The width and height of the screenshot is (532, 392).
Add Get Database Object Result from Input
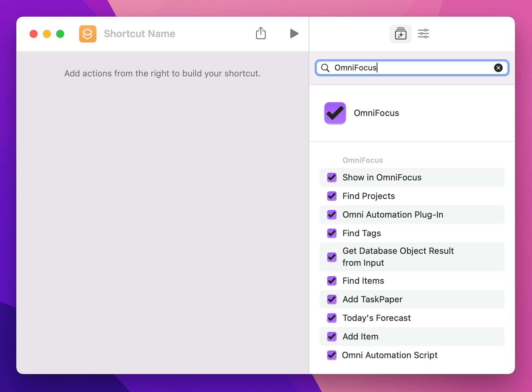pos(412,257)
